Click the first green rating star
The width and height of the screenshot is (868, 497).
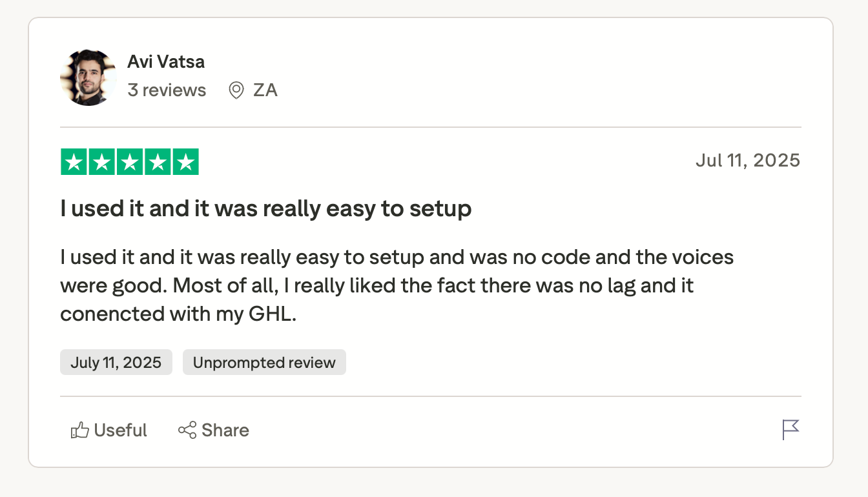pyautogui.click(x=74, y=162)
